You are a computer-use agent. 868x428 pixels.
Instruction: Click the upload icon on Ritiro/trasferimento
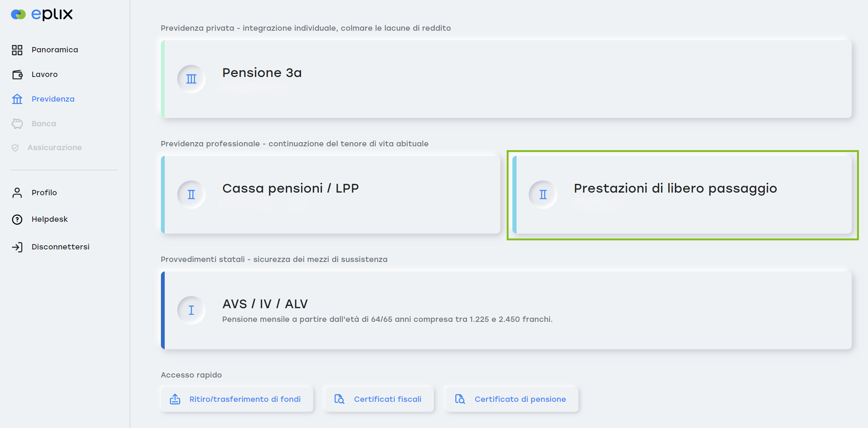tap(175, 399)
